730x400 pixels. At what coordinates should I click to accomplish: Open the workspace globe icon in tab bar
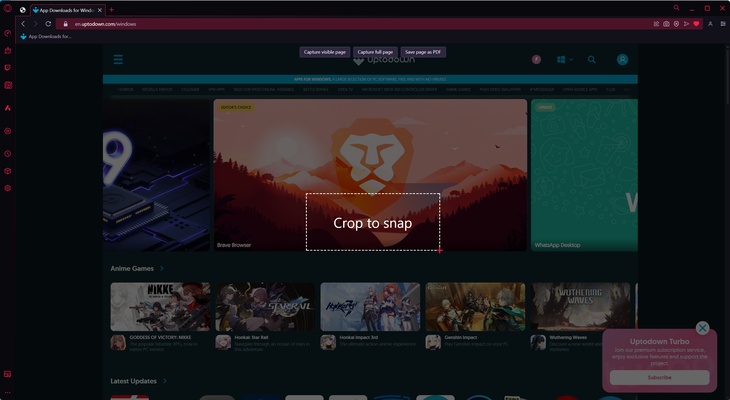click(x=23, y=10)
